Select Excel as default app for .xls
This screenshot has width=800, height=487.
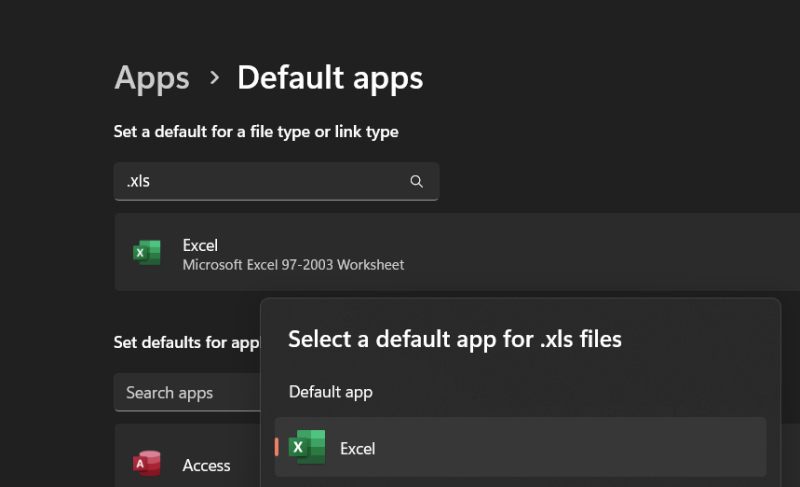point(520,447)
